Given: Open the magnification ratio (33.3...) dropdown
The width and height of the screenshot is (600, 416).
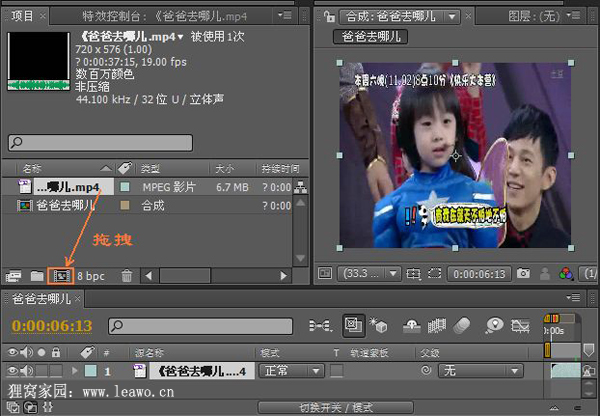Looking at the screenshot, I should click(369, 274).
